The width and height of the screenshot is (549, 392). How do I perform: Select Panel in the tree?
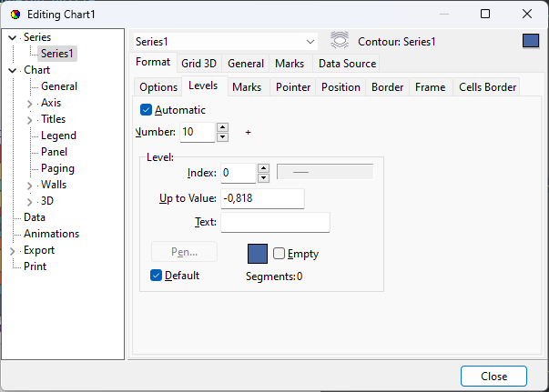click(x=54, y=152)
